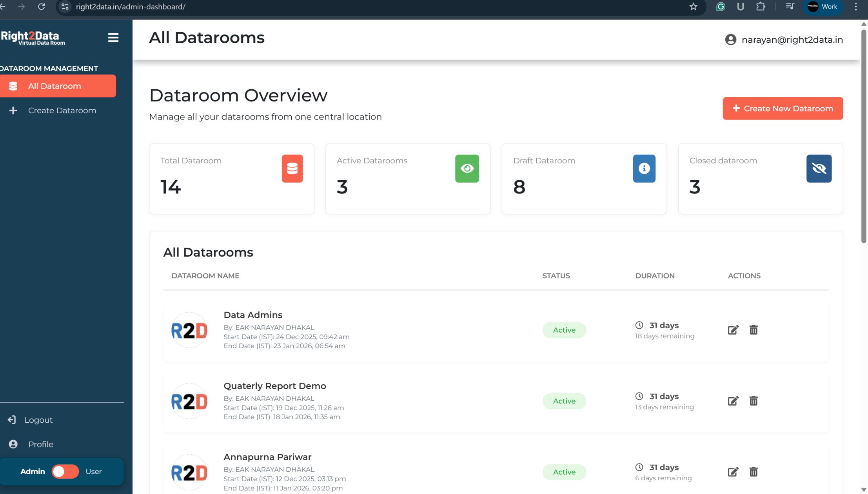
Task: Click the Closed dataroom hidden-eye icon
Action: 819,168
